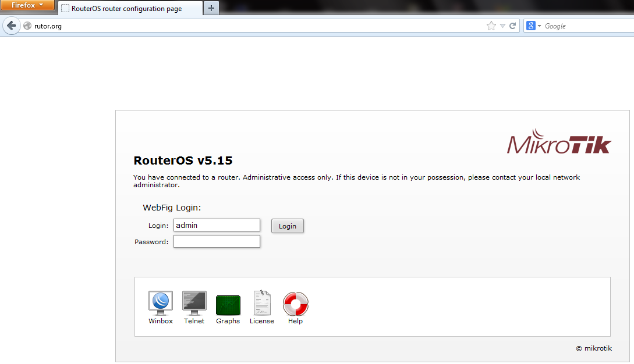Open the Firefox menu button
This screenshot has height=364, width=634.
click(x=27, y=5)
